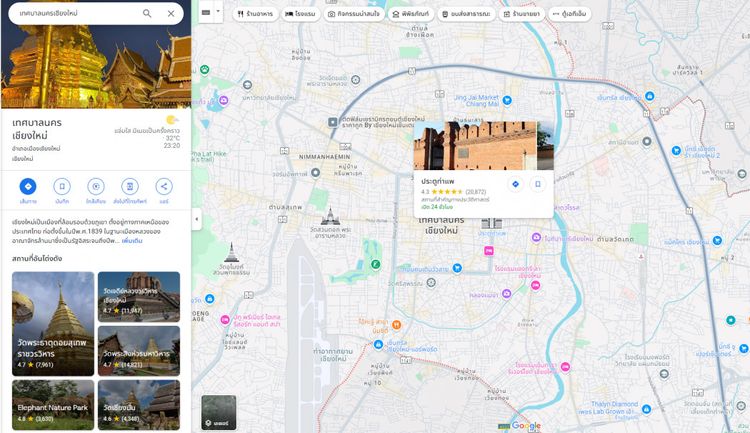
Task: Click the เทศบาลนครเชียงใหม่ city label on the map
Action: [x=441, y=225]
